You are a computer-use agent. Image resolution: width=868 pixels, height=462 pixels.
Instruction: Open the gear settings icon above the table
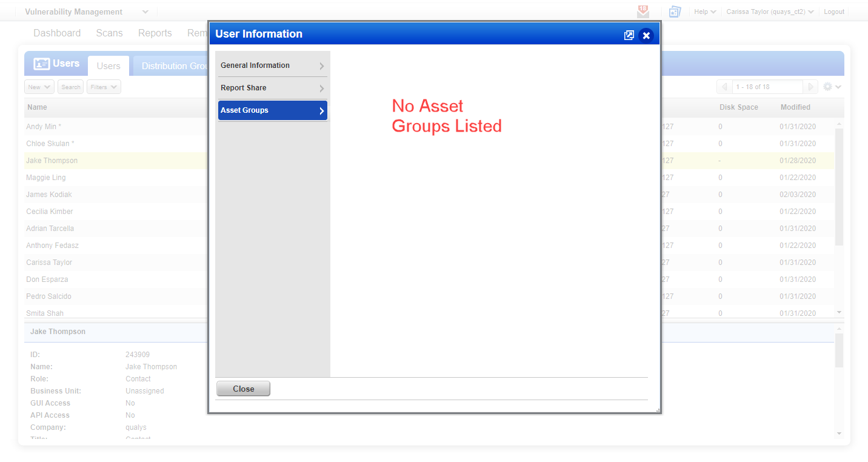828,86
